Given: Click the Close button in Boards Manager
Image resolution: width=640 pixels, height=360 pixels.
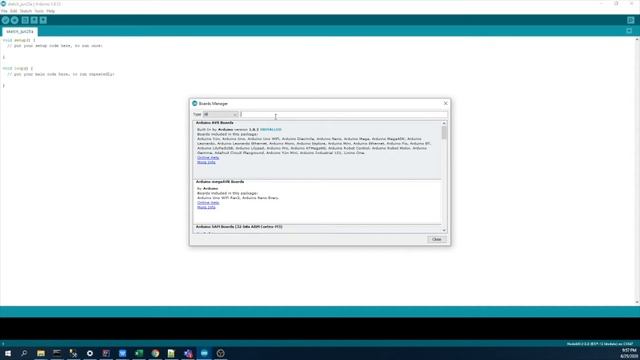Looking at the screenshot, I should [436, 239].
